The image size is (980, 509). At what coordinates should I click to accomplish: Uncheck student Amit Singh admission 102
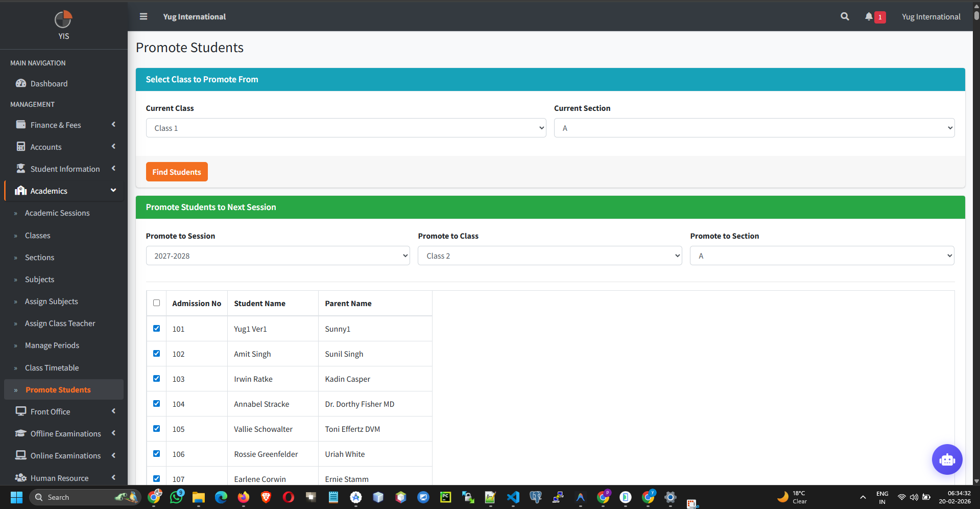156,353
